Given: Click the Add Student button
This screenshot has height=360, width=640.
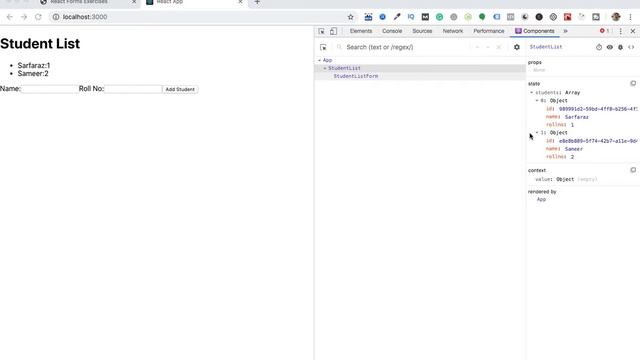Looking at the screenshot, I should [180, 89].
